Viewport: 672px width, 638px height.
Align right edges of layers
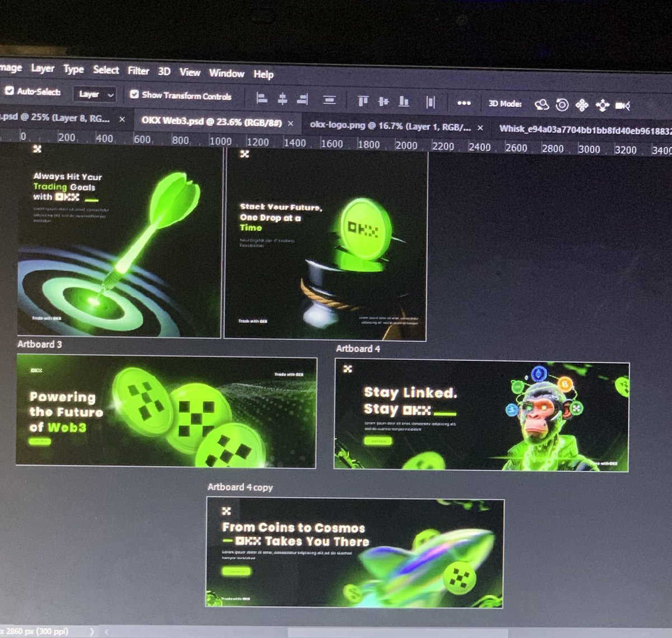coord(302,100)
